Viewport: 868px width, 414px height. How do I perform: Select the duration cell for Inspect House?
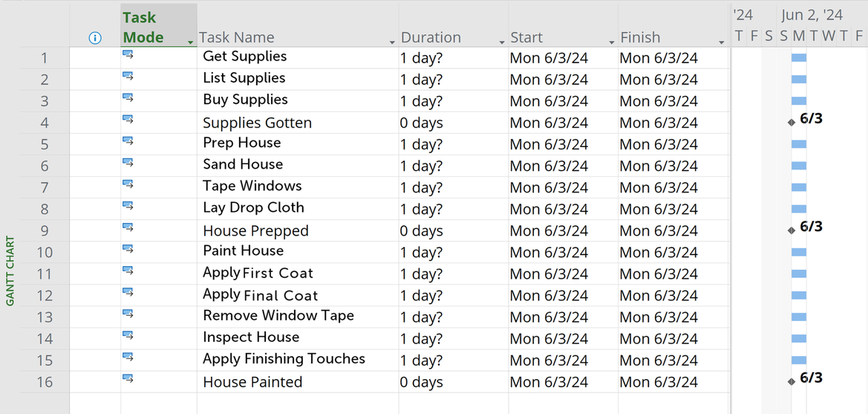[x=421, y=339]
